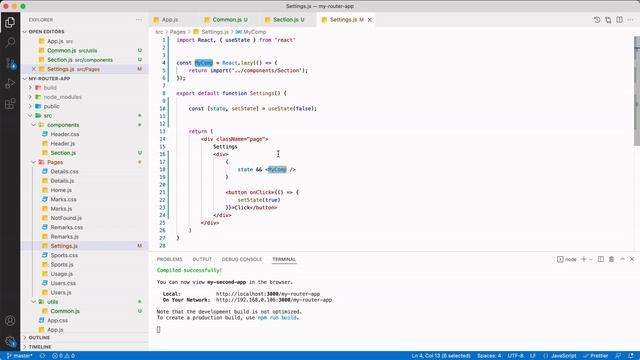Click the Pages breadcrumb segment
Screen dimensions: 640x360
coord(177,32)
